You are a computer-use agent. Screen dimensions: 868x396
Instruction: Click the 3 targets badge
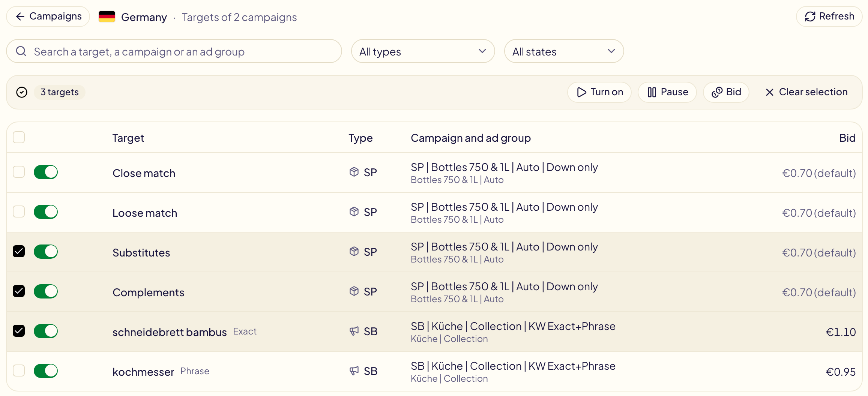click(60, 92)
